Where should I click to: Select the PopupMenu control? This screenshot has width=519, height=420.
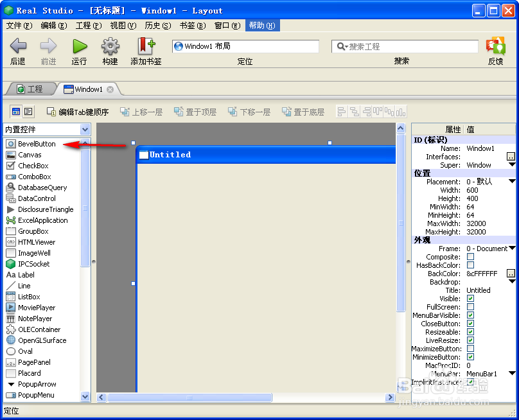[x=36, y=395]
